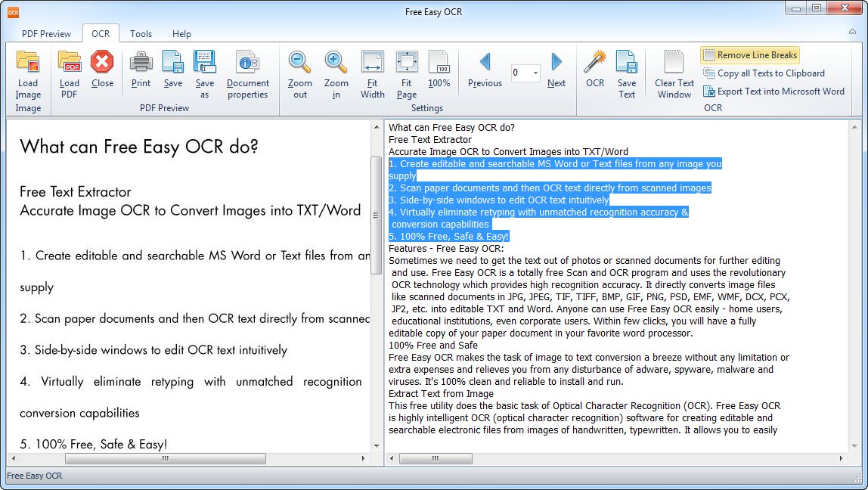Click highlighted line '3. Side-by-side windows to edit'
Screen dimensions: 868x490
coord(499,200)
